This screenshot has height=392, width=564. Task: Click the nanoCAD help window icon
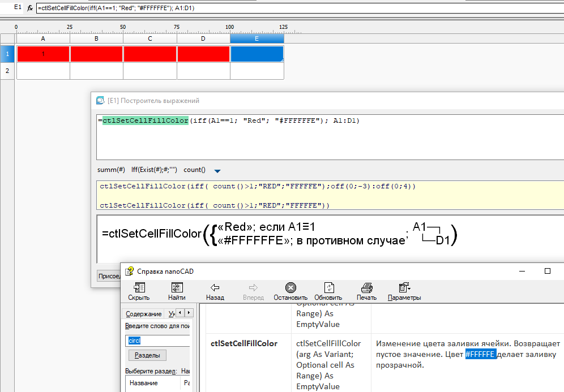(x=129, y=272)
